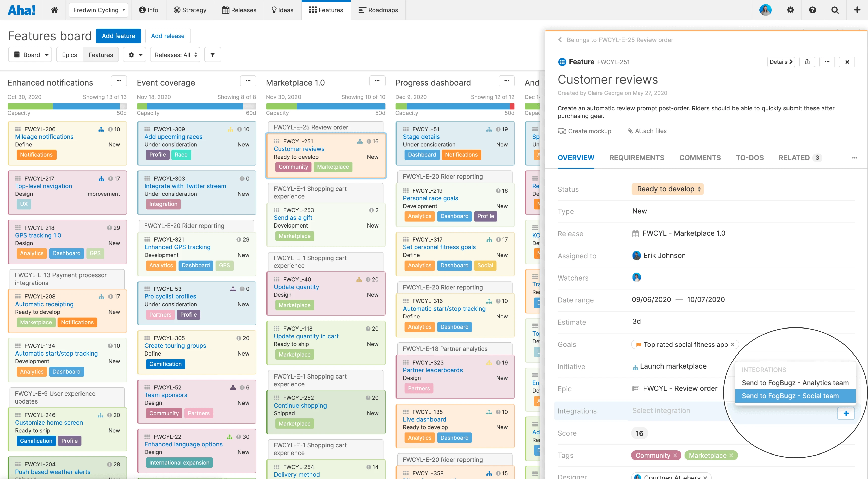Open full view with the Details button

click(781, 62)
